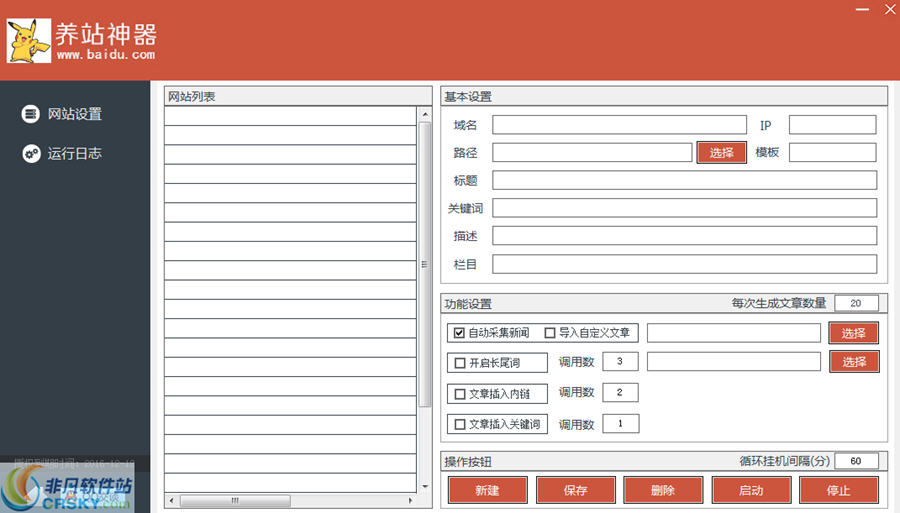Click the 网站设置 sidebar icon
The image size is (900, 513).
point(30,114)
